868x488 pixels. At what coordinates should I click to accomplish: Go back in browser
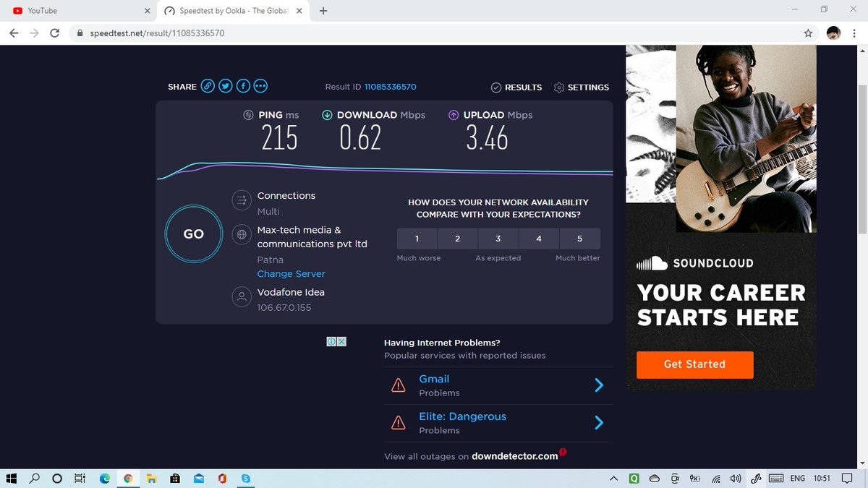tap(14, 33)
